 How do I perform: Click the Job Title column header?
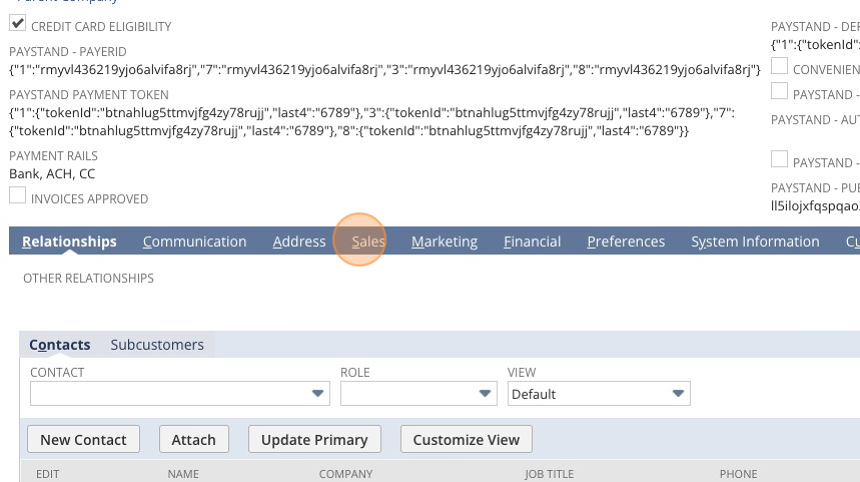click(x=548, y=474)
